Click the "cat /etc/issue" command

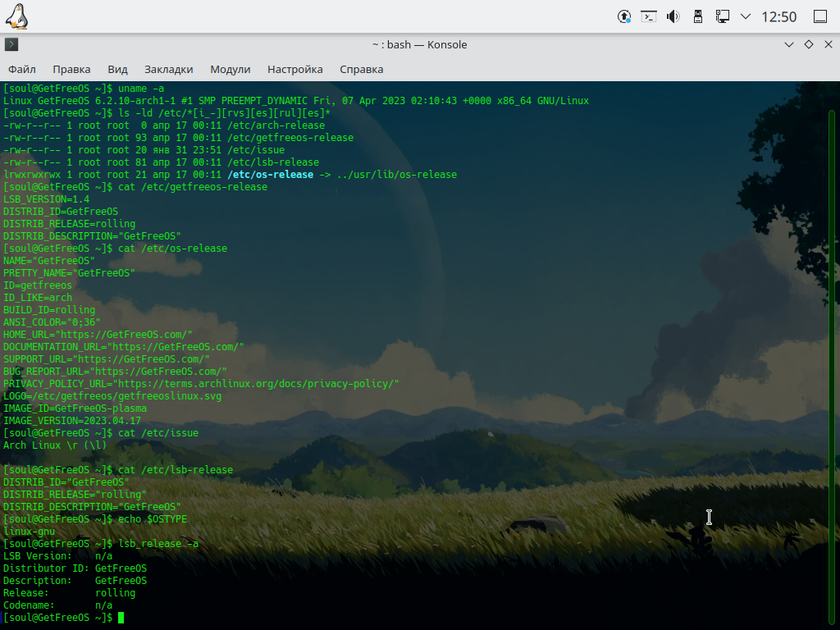[158, 433]
